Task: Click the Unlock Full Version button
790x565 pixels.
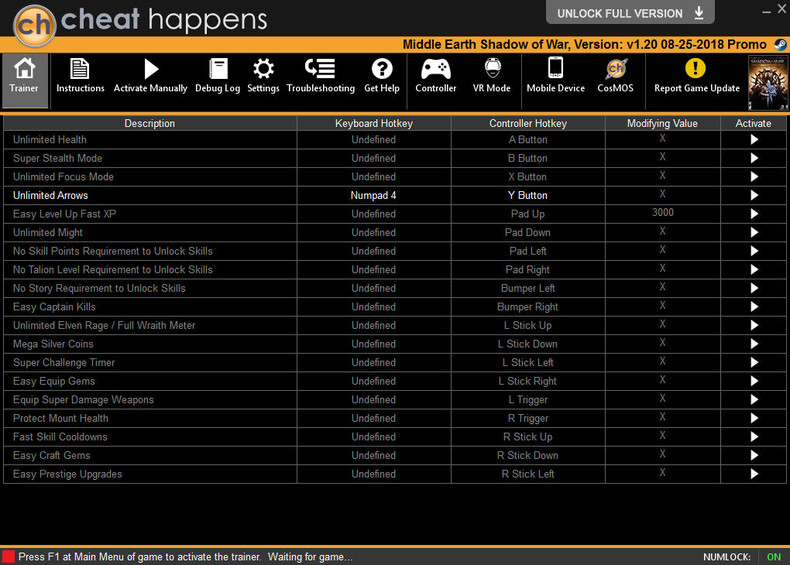Action: click(x=630, y=13)
